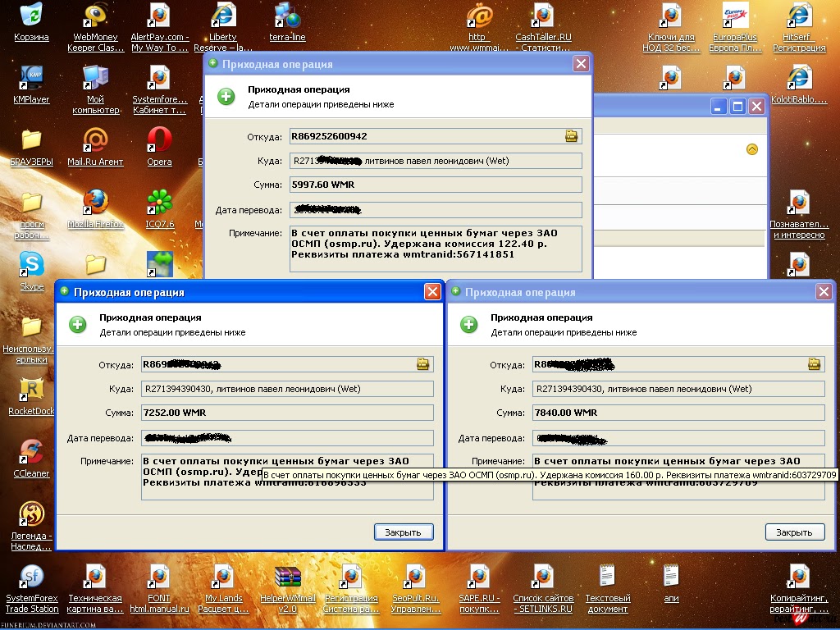840x630 pixels.
Task: Open SeoPult.Ru shortcut
Action: [x=415, y=589]
